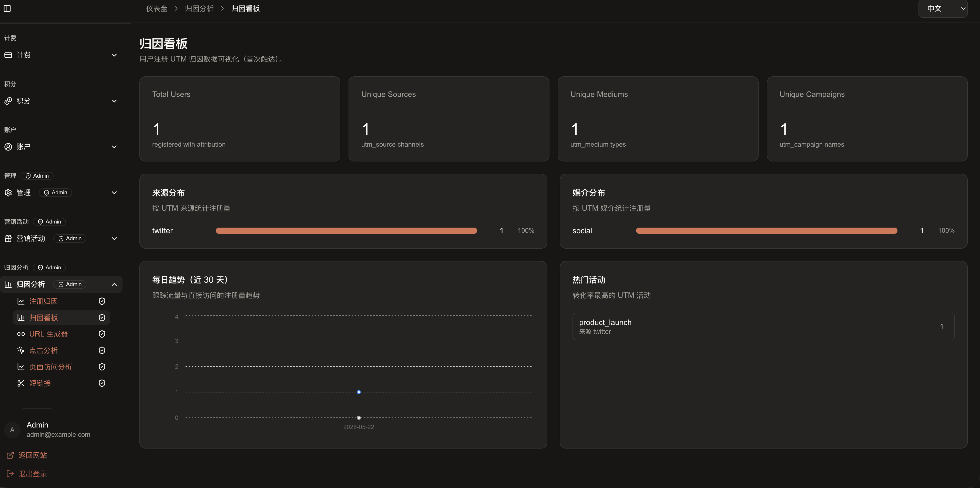Toggle the sidebar panel icon
The image size is (980, 488).
[7, 8]
